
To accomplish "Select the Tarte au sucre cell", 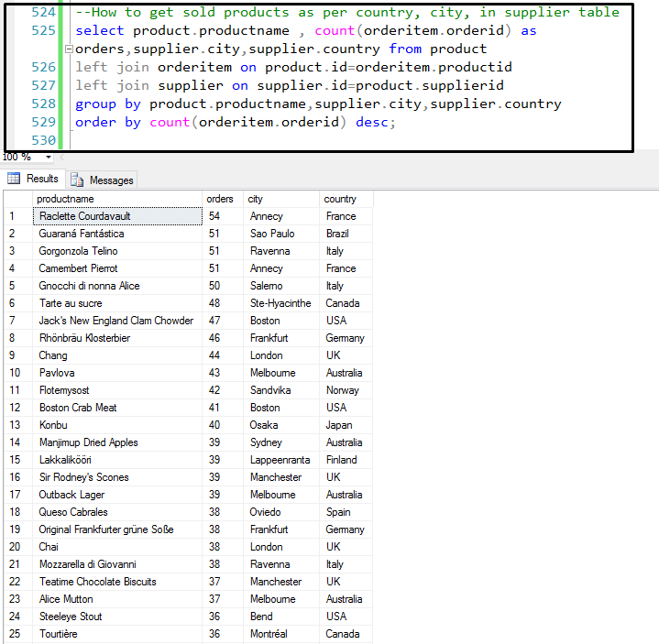I will 117,303.
